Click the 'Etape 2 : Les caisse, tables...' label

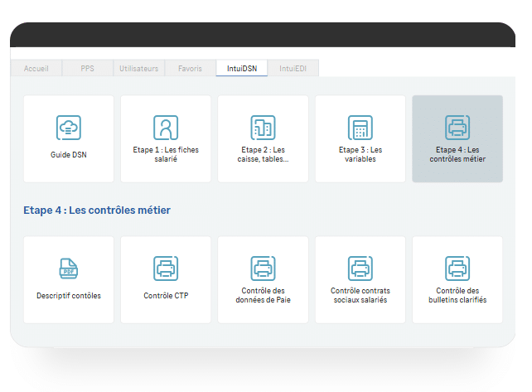263,154
